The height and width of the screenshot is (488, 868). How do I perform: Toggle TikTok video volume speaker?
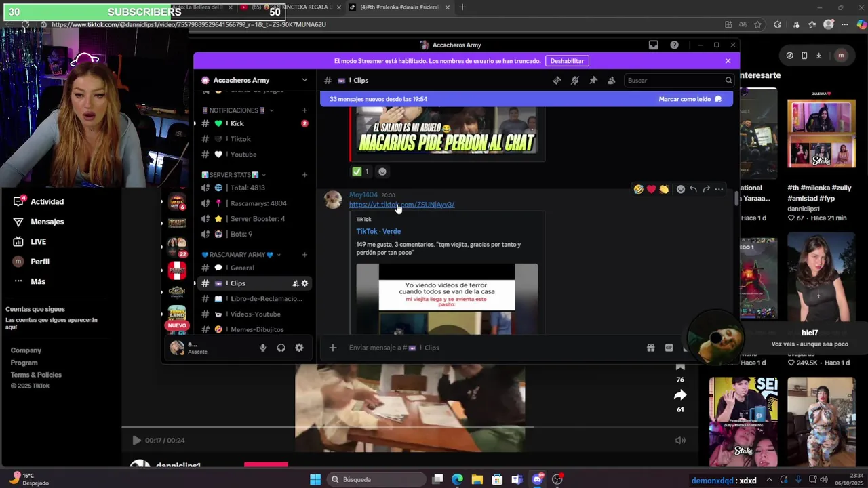click(680, 440)
